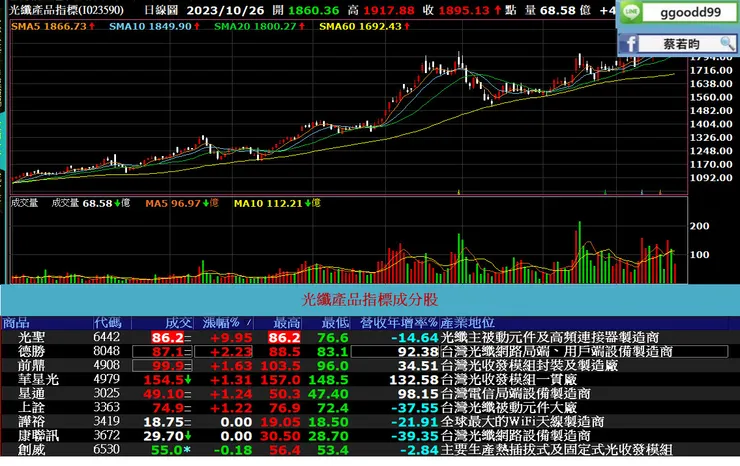The width and height of the screenshot is (740, 466).
Task: Select the 星通 stock row name
Action: (x=31, y=393)
